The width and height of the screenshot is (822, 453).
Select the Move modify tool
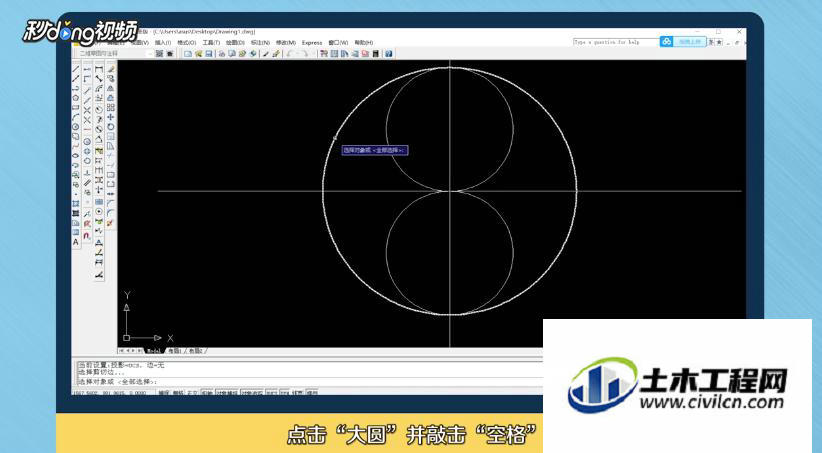coord(111,117)
